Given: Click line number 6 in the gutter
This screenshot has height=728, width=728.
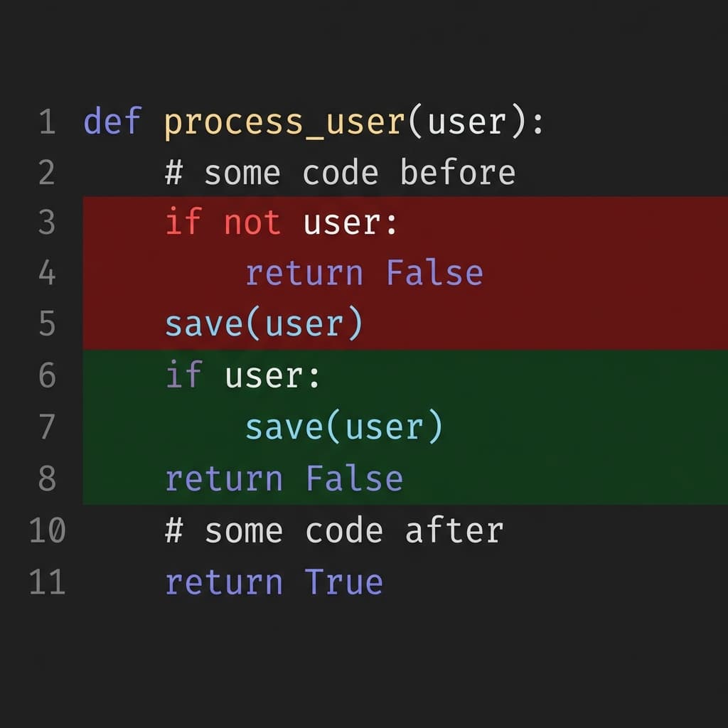Looking at the screenshot, I should coord(47,375).
